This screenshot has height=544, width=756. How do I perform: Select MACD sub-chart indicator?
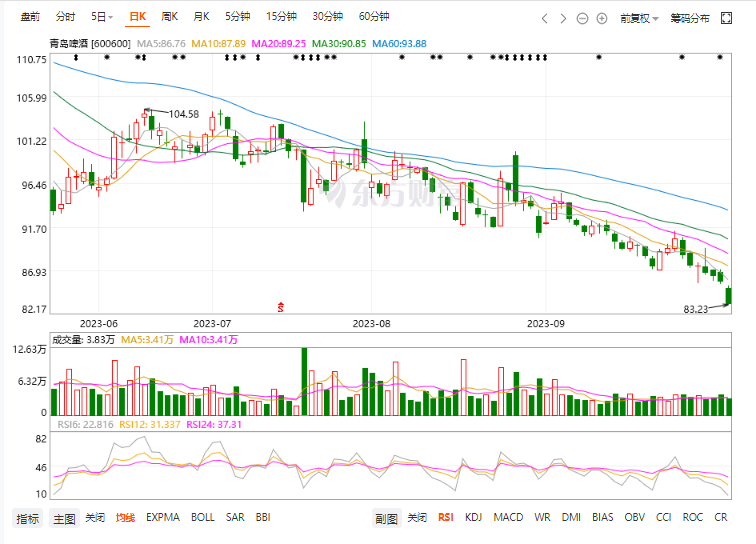click(x=508, y=517)
